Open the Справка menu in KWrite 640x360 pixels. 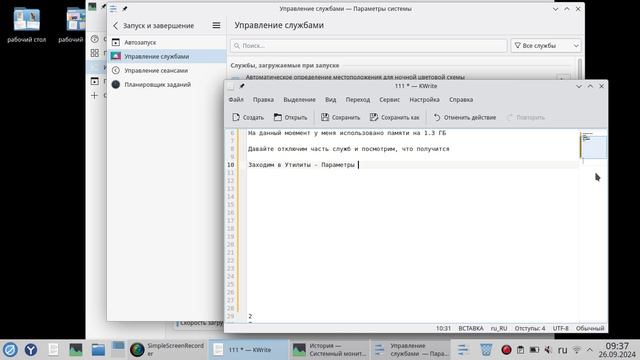pos(461,100)
